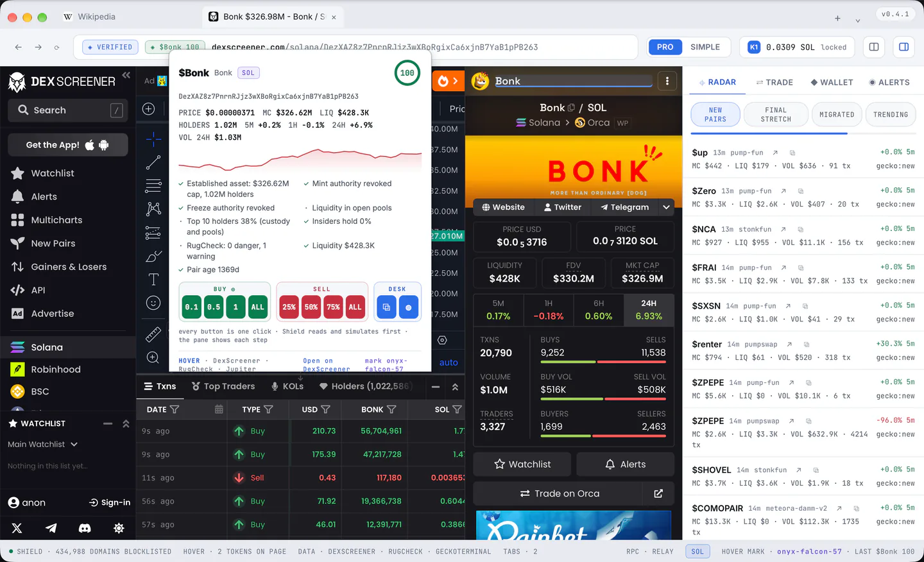Click the chart zoom-in magnifier tool

pyautogui.click(x=153, y=357)
